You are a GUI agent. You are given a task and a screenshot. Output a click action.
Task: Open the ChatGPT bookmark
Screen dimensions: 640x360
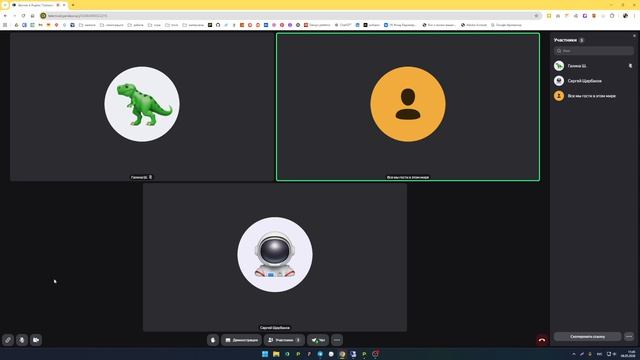[343, 25]
